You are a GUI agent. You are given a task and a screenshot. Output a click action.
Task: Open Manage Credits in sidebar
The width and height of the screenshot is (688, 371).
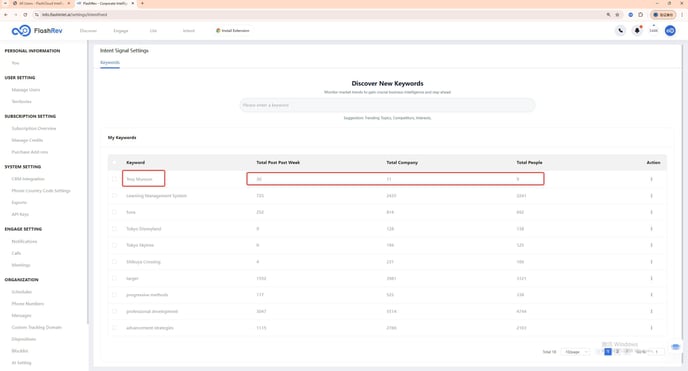click(x=27, y=140)
